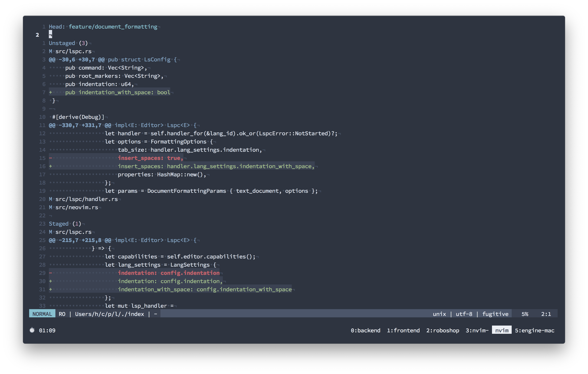This screenshot has width=588, height=374.
Task: Click the let lang_settings = LangSettings line
Action: 160,265
